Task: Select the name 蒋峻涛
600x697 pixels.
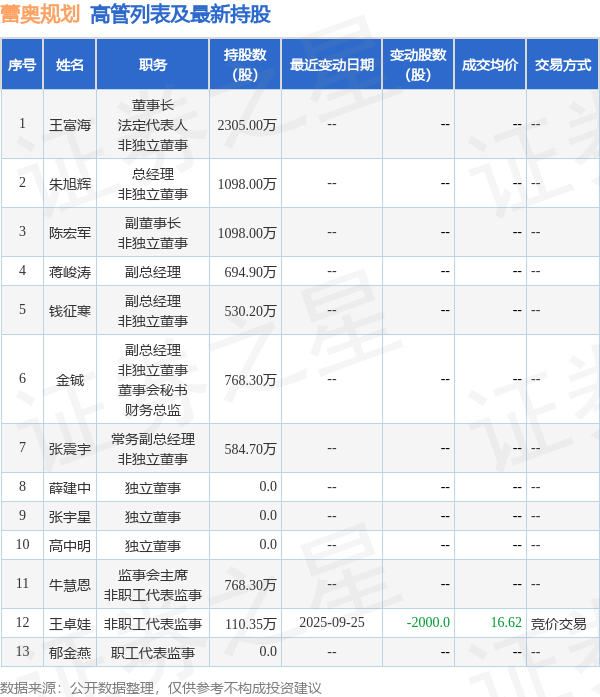Action: click(x=70, y=272)
